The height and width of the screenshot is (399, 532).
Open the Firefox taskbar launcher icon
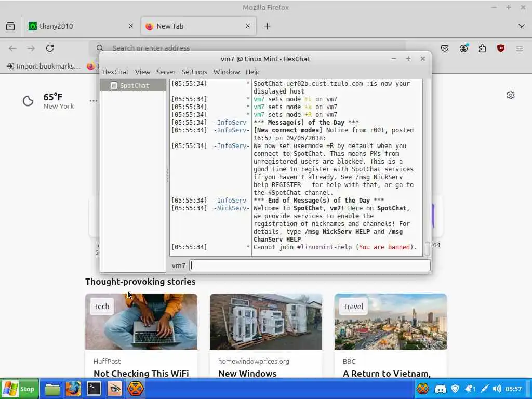[73, 389]
